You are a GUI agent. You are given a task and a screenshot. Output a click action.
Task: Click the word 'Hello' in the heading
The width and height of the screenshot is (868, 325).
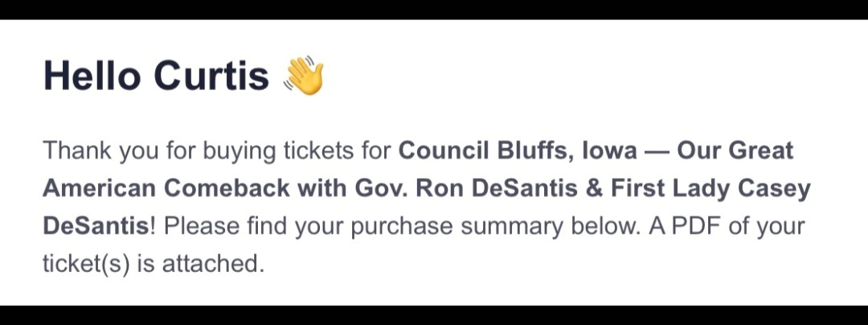92,76
